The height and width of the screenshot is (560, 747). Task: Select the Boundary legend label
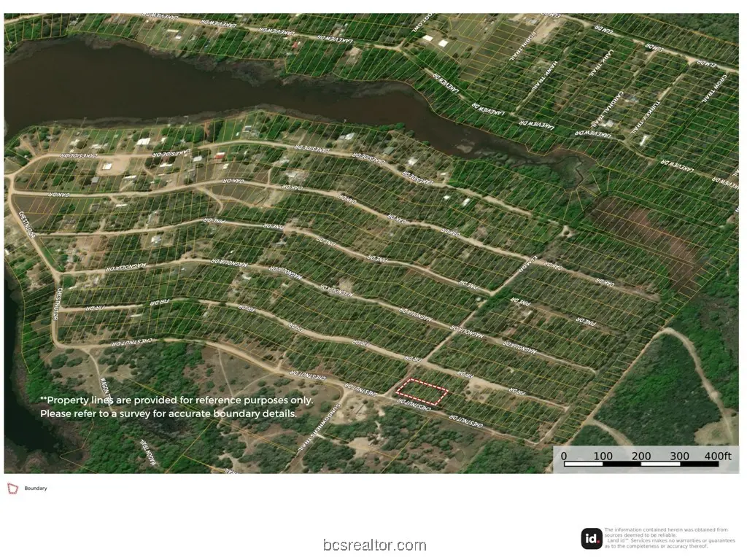click(36, 488)
